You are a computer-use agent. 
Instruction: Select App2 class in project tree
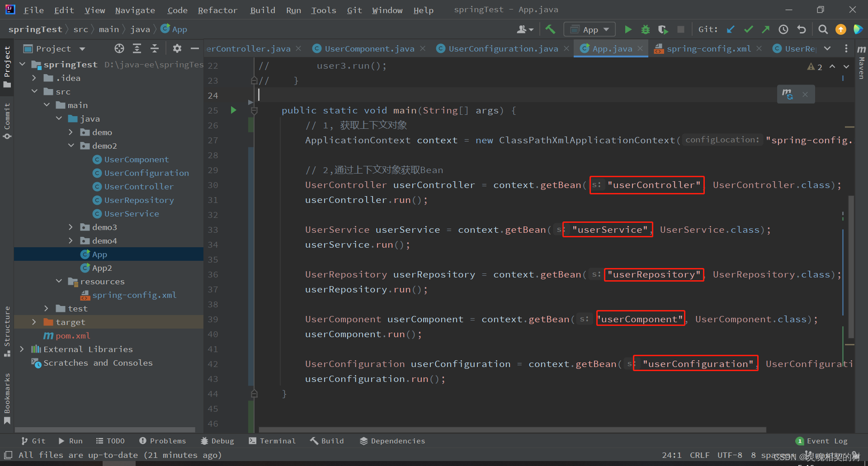102,268
